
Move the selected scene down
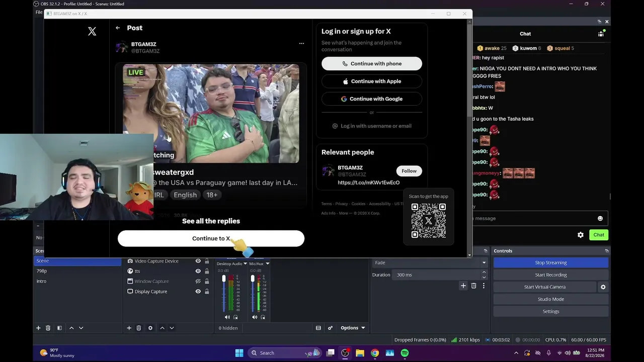[x=81, y=328]
